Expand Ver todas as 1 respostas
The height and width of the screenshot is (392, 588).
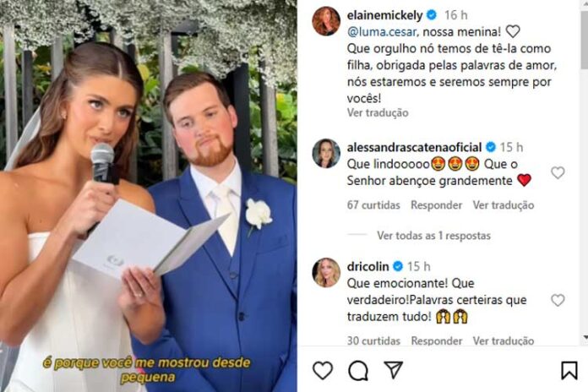pyautogui.click(x=434, y=236)
